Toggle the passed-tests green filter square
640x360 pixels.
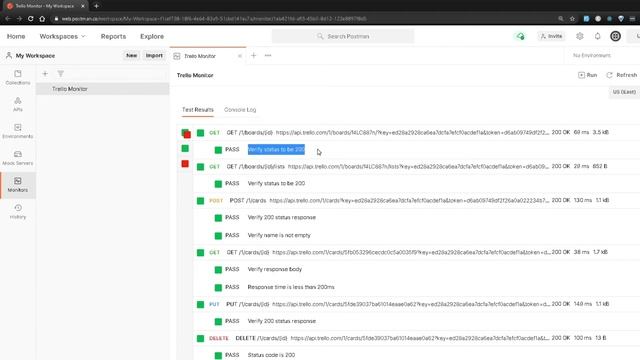click(x=185, y=148)
